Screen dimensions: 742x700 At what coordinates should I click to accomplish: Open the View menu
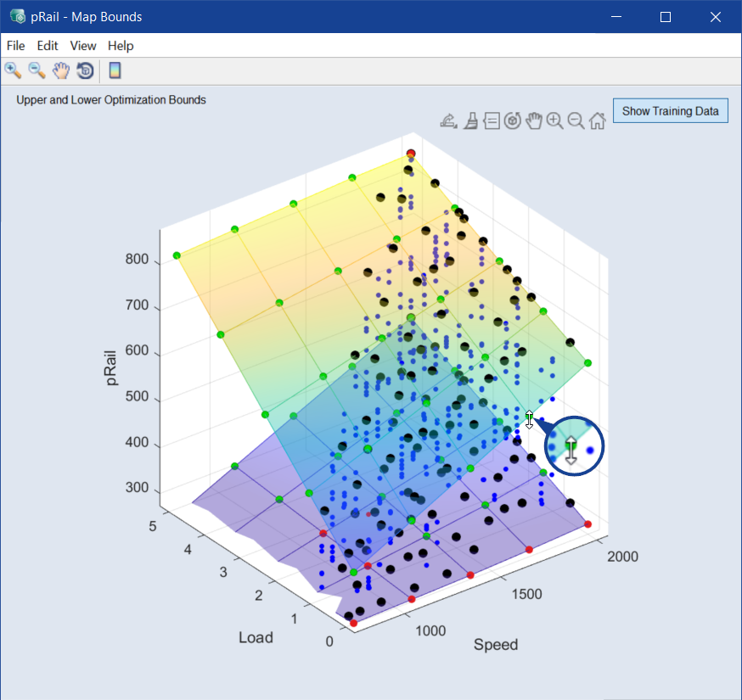83,46
